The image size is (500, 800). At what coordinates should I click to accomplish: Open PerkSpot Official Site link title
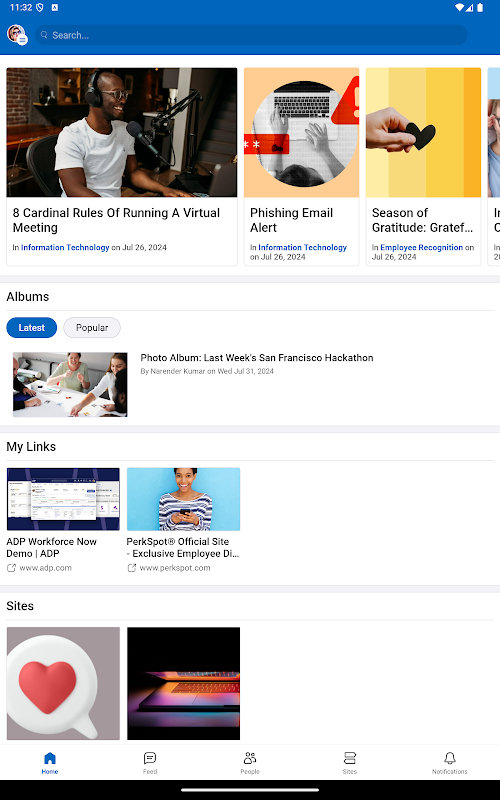click(x=183, y=547)
